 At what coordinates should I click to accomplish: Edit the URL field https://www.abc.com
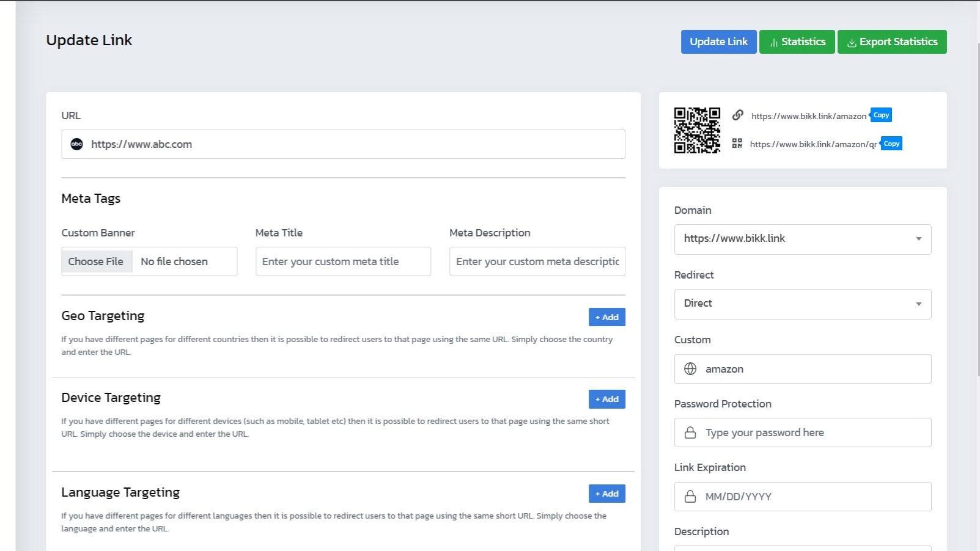pos(343,144)
